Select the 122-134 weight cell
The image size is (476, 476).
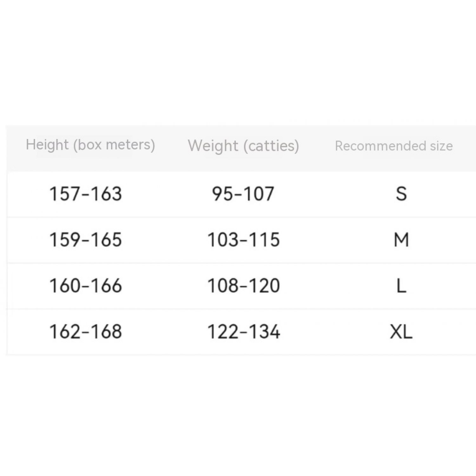pos(243,332)
